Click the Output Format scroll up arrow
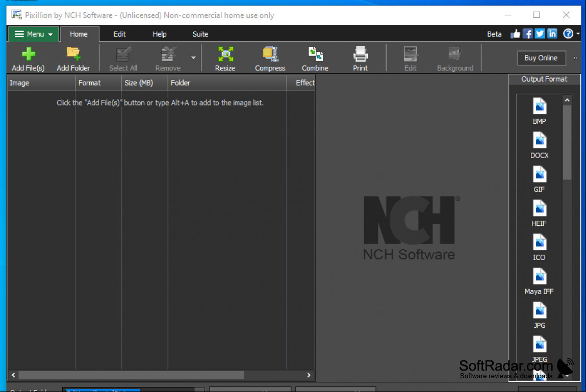The width and height of the screenshot is (586, 392). [567, 100]
